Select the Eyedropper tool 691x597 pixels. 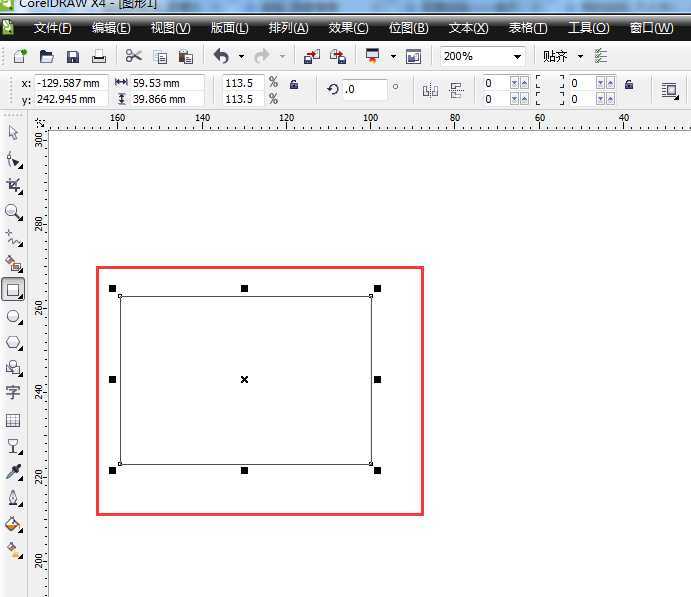(x=13, y=472)
